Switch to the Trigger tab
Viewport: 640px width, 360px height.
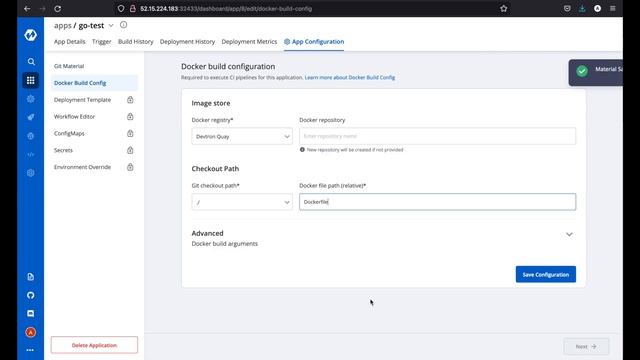[x=102, y=42]
